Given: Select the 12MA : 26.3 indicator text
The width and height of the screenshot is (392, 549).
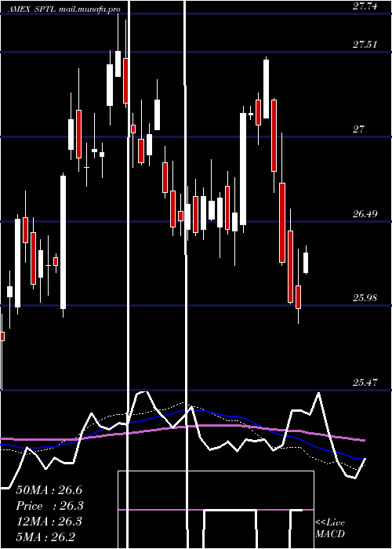Looking at the screenshot, I should point(49,522).
